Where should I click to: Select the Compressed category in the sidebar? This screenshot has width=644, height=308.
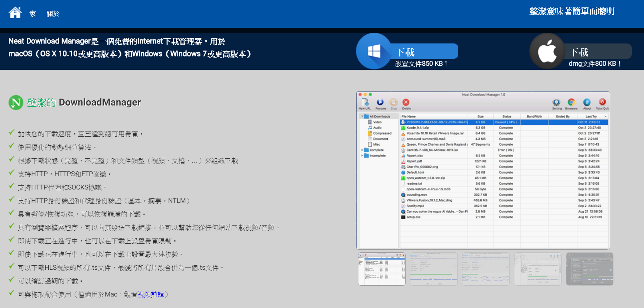[380, 133]
